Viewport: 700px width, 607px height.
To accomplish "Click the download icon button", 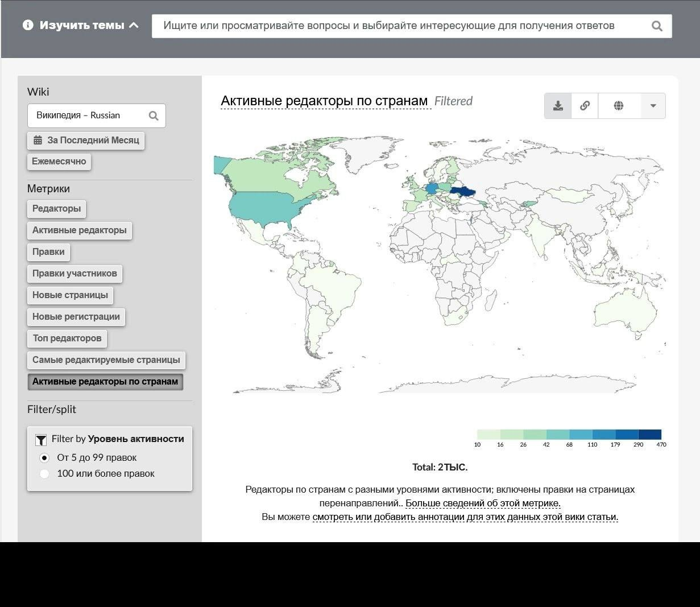I will [558, 106].
